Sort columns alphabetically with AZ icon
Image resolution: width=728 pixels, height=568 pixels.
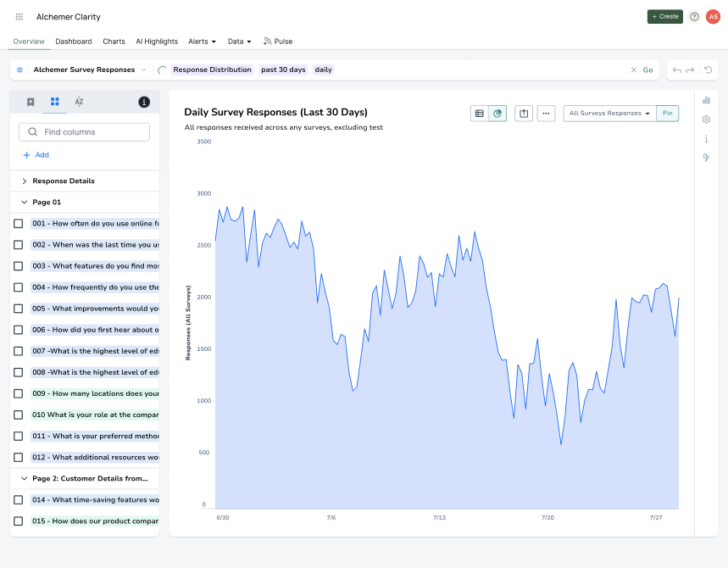point(79,101)
